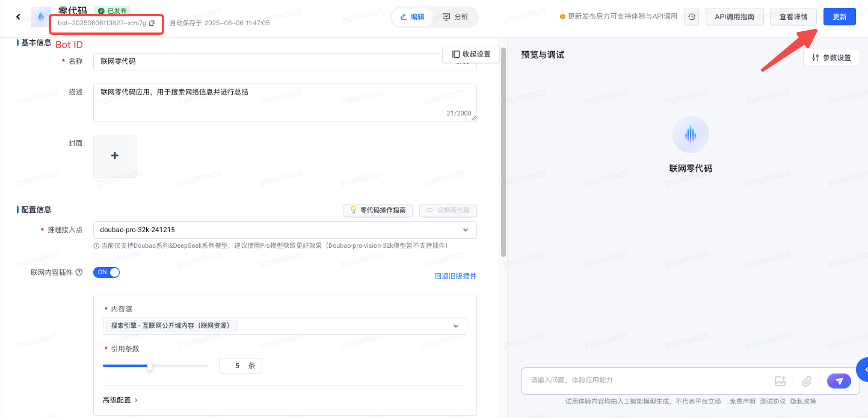Click the paperclip attachment icon
The height and width of the screenshot is (418, 868).
pos(807,381)
